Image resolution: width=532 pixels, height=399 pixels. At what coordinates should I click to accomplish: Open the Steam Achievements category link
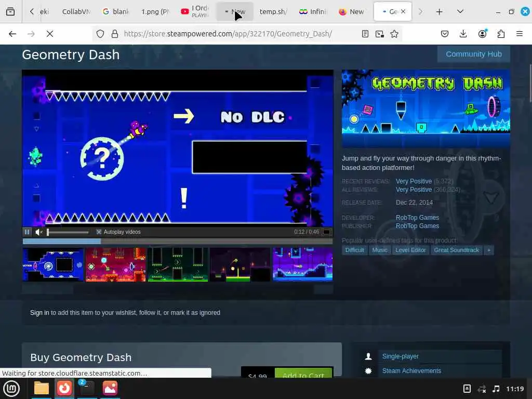point(411,371)
